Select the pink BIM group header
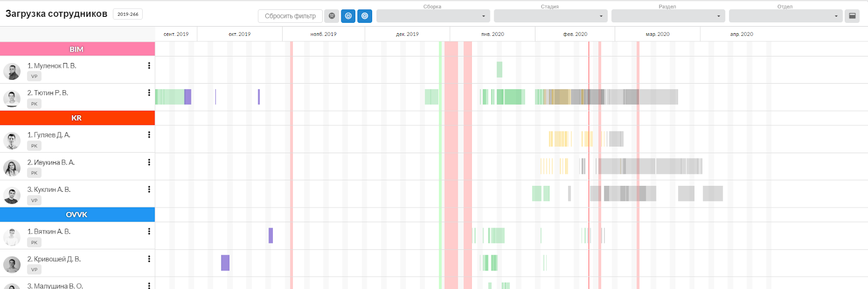 77,49
